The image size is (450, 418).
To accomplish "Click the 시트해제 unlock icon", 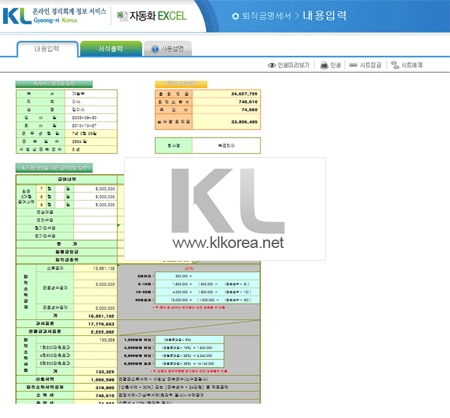I will pos(395,65).
